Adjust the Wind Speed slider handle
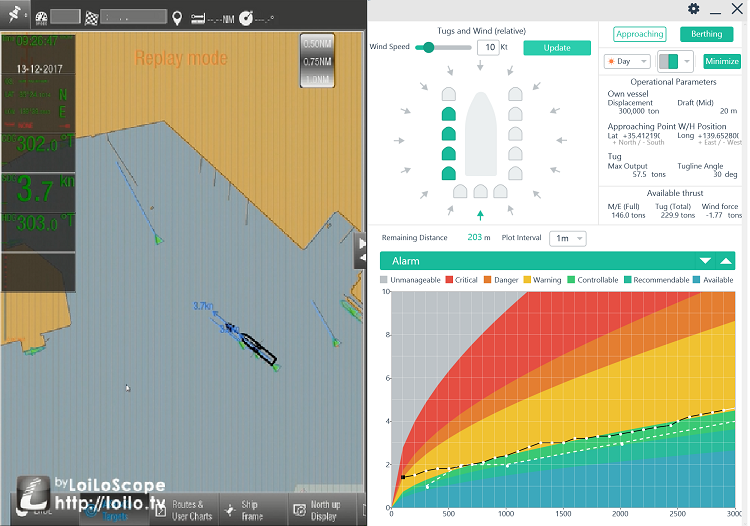 [429, 47]
